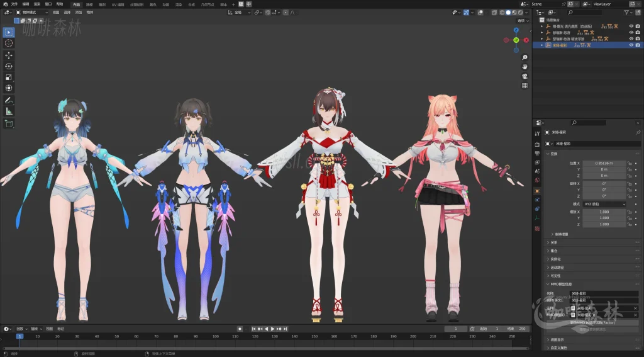This screenshot has width=644, height=357.
Task: Hide third outliner object with eye icon
Action: 631,38
